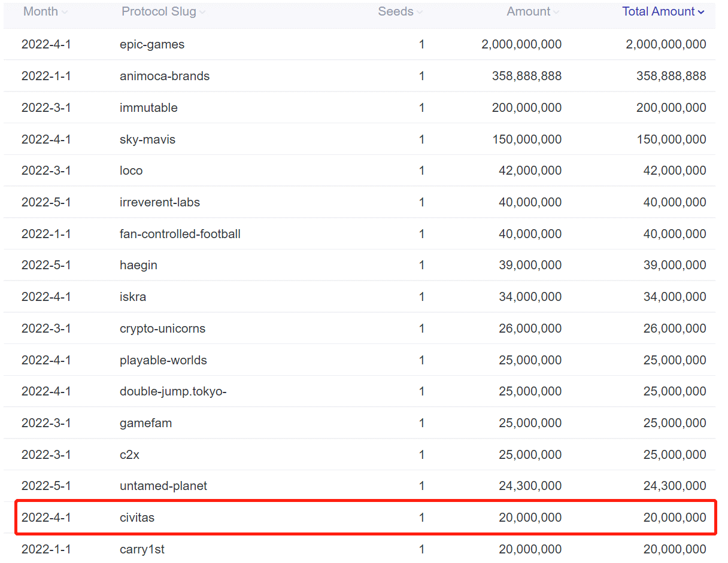The height and width of the screenshot is (563, 728).
Task: Select the 150,000,000 Total Amount for sky-mavis
Action: coord(671,139)
